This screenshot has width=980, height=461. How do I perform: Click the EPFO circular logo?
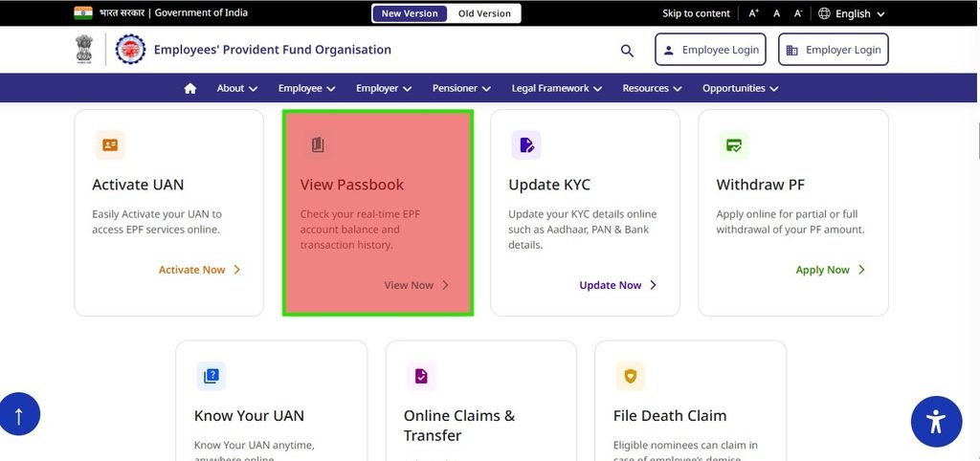click(130, 50)
